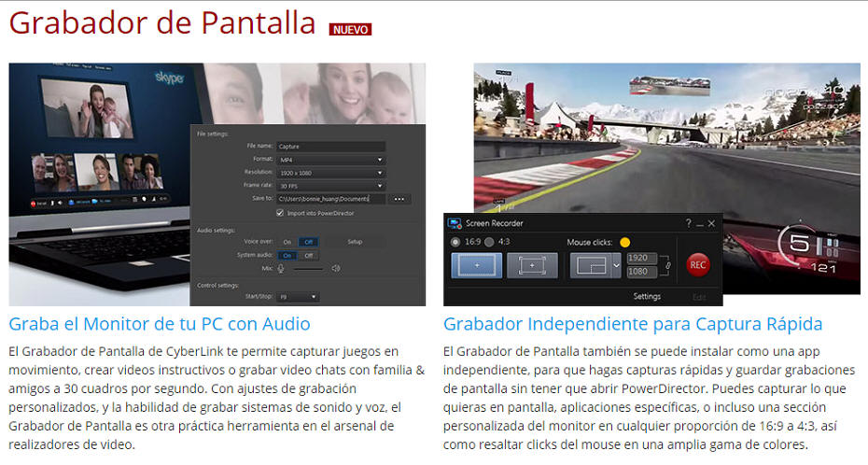Image resolution: width=868 pixels, height=465 pixels.
Task: Click the "Screen Recorder" title text
Action: (495, 223)
